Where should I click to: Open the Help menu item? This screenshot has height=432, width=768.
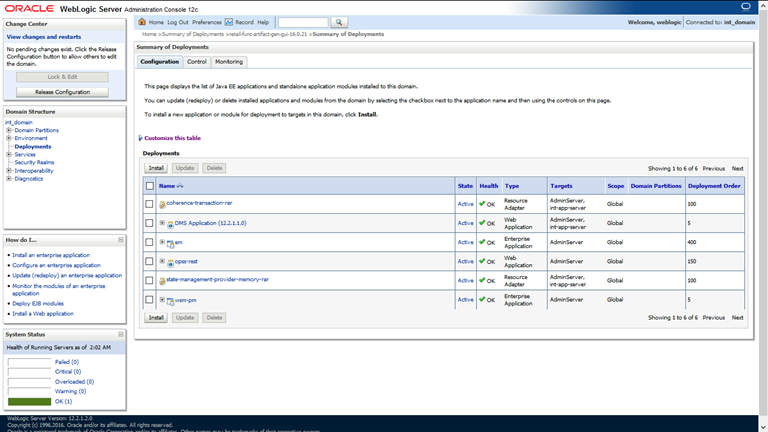[263, 22]
